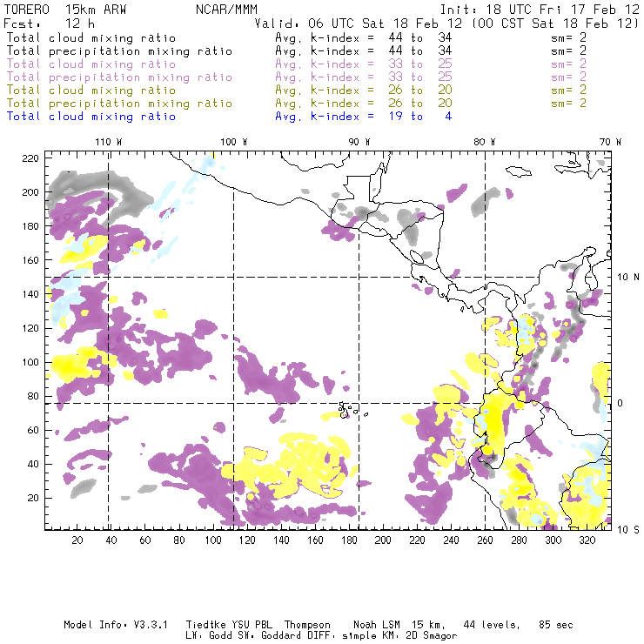Select the 'Fcst: 12 h' forecast label
Screen dimensions: 644x644
click(49, 23)
